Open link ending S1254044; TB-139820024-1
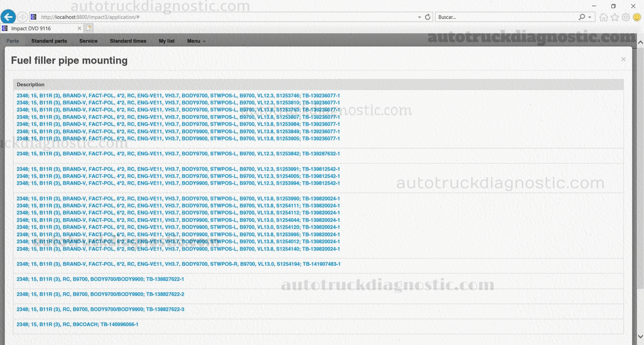This screenshot has width=644, height=345. [x=178, y=220]
